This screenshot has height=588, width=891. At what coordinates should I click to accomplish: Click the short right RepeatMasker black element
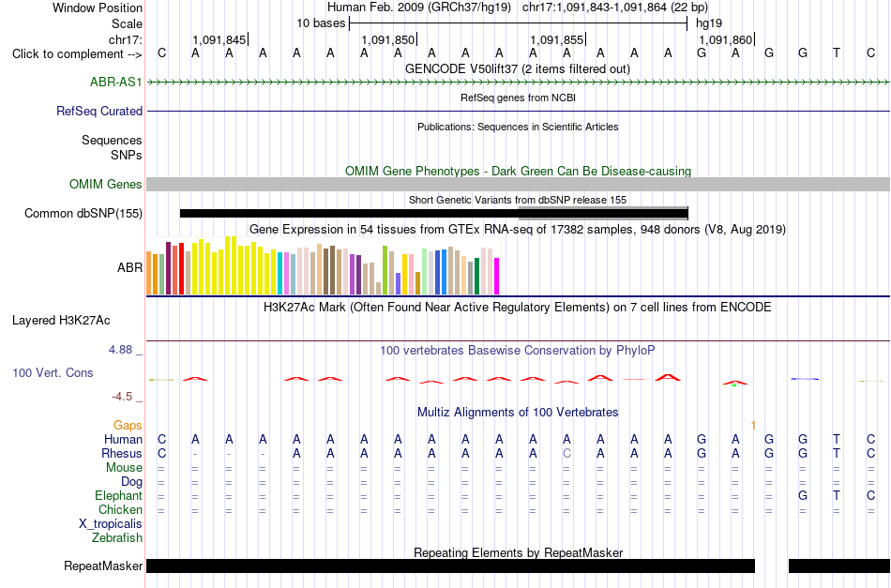click(x=839, y=565)
